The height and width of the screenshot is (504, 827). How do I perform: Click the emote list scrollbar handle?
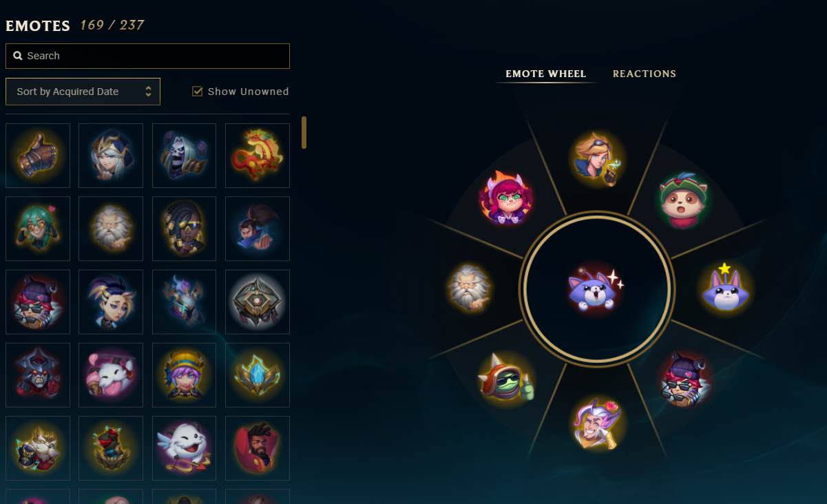point(304,132)
